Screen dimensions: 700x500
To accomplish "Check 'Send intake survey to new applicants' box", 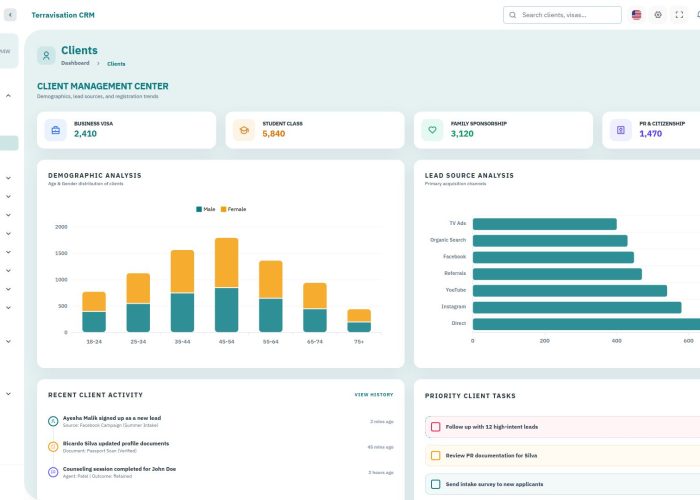I will pos(435,484).
